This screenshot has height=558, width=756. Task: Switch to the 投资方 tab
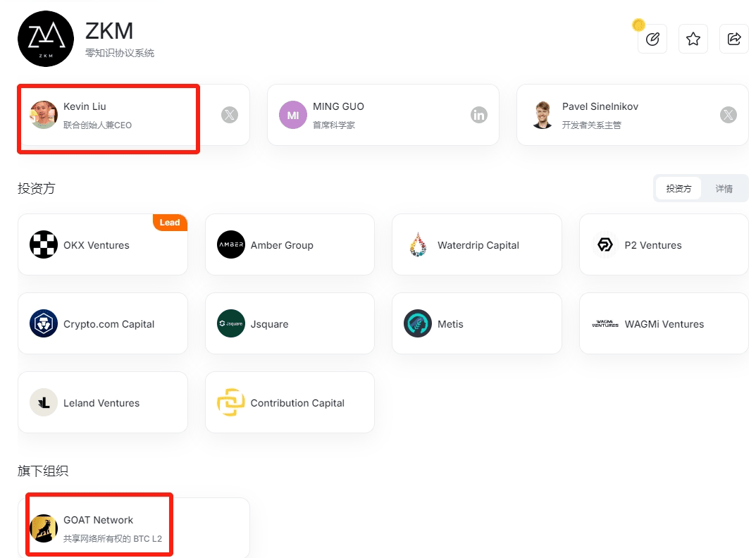click(678, 189)
